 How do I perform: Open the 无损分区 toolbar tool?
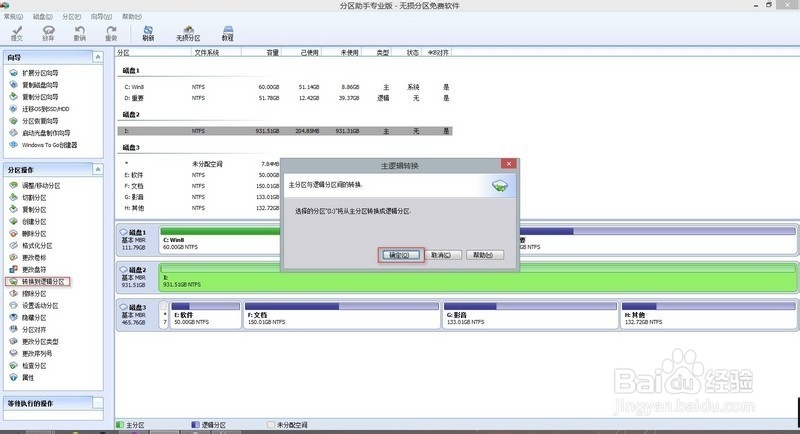point(188,34)
